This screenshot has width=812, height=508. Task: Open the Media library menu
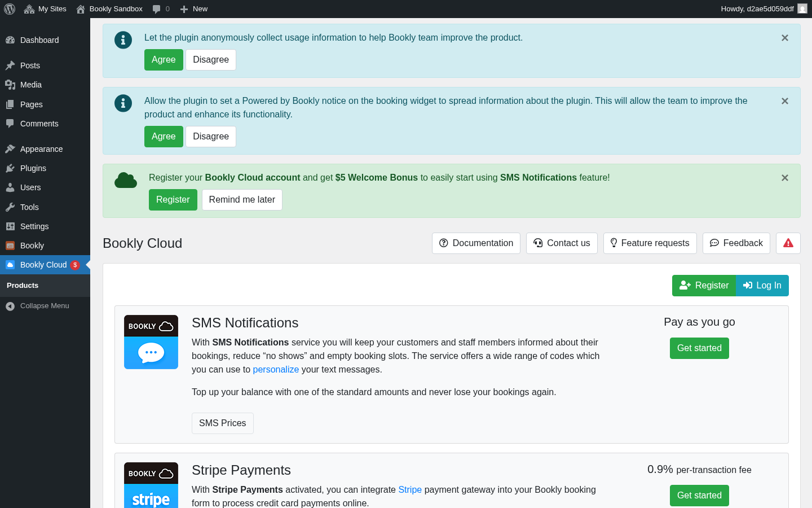click(45, 85)
